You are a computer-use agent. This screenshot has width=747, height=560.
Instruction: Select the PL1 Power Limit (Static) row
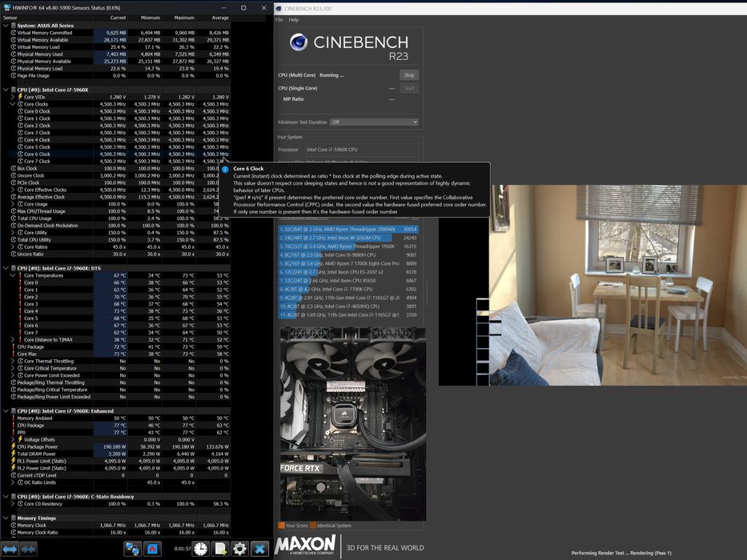(119, 461)
